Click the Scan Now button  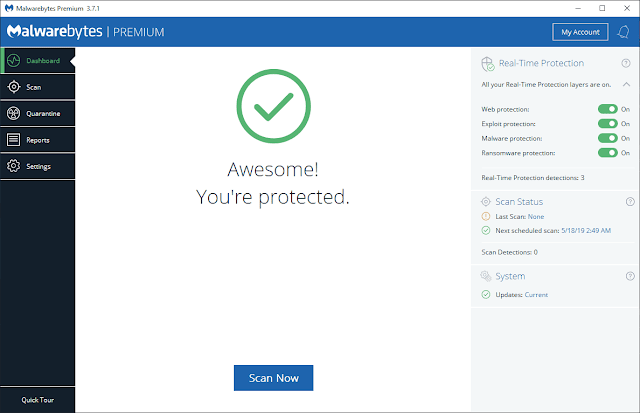(x=273, y=378)
